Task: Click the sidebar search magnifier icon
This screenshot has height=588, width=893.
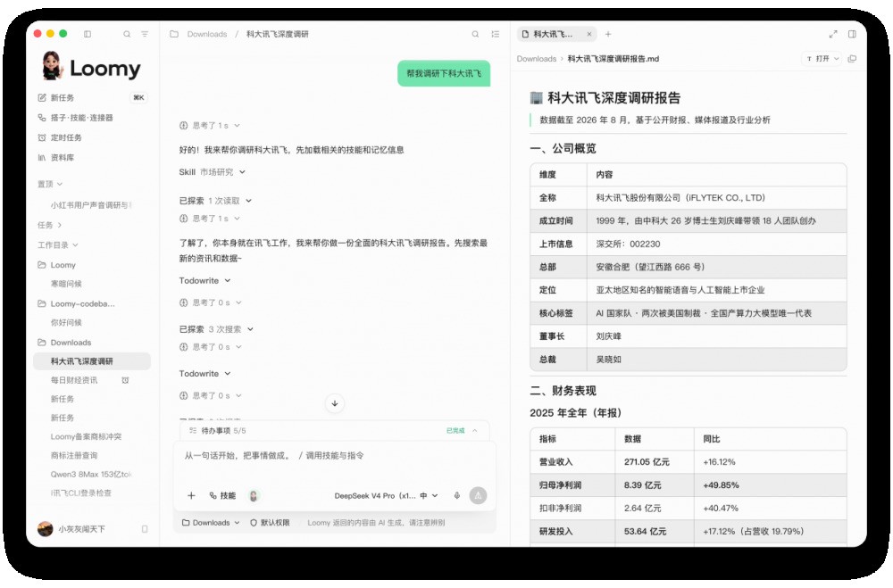Action: 127,34
